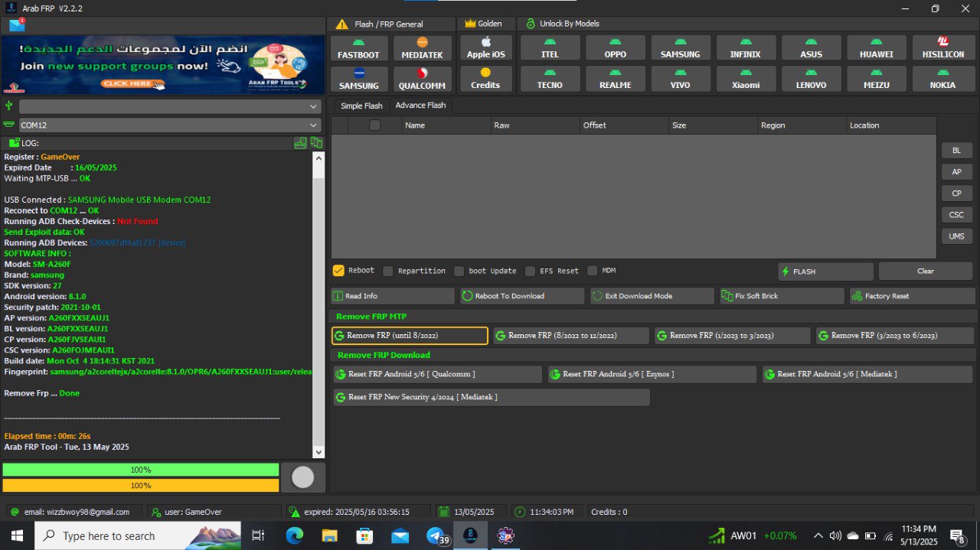The height and width of the screenshot is (550, 980).
Task: Click the Windows search box
Action: 138,535
